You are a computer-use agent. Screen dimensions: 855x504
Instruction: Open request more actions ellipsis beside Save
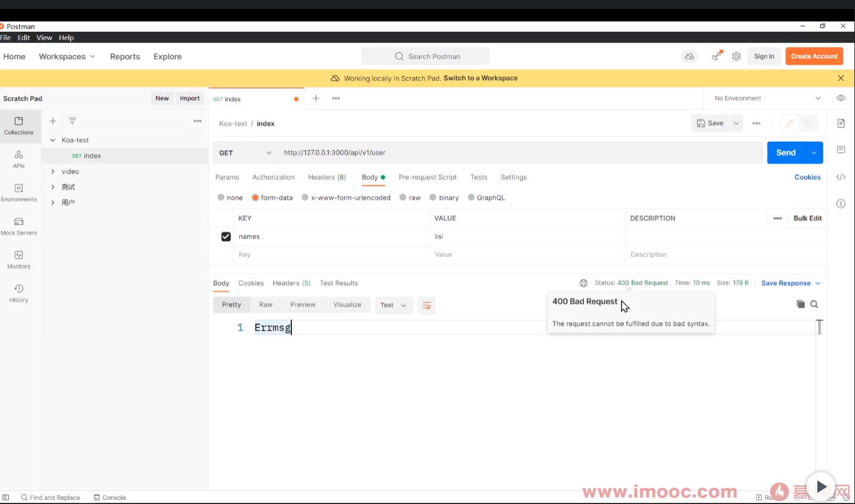757,123
